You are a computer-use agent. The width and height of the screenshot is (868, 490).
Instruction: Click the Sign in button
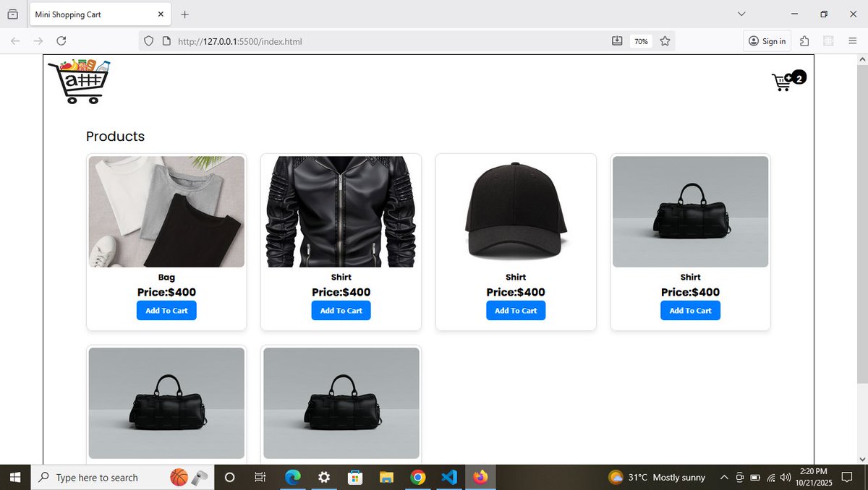(x=767, y=41)
